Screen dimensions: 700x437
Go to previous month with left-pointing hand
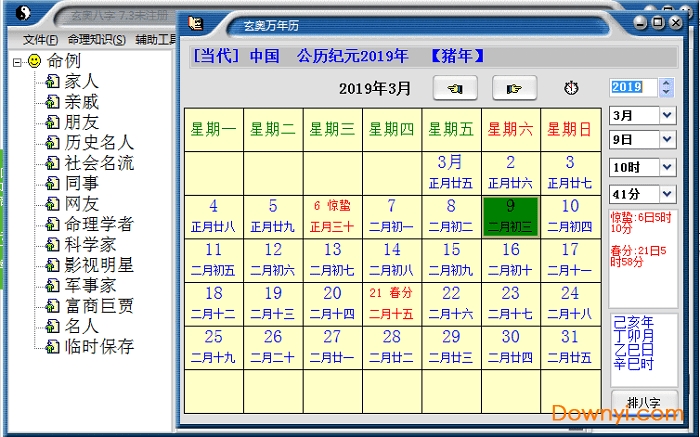[455, 88]
